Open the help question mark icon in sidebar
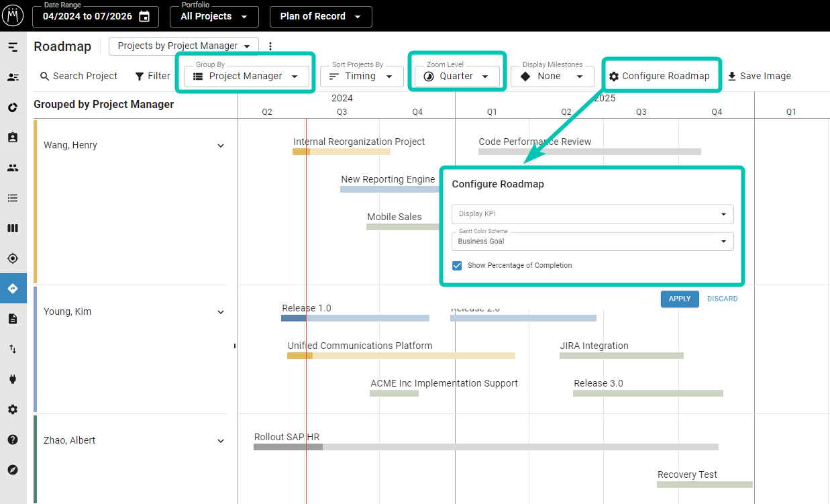The height and width of the screenshot is (504, 830). pos(13,440)
